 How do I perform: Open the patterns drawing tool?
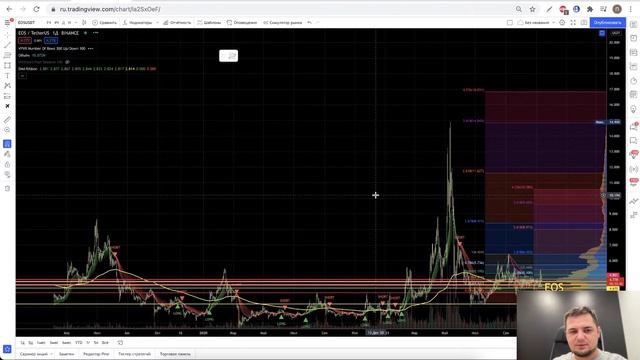[7, 86]
